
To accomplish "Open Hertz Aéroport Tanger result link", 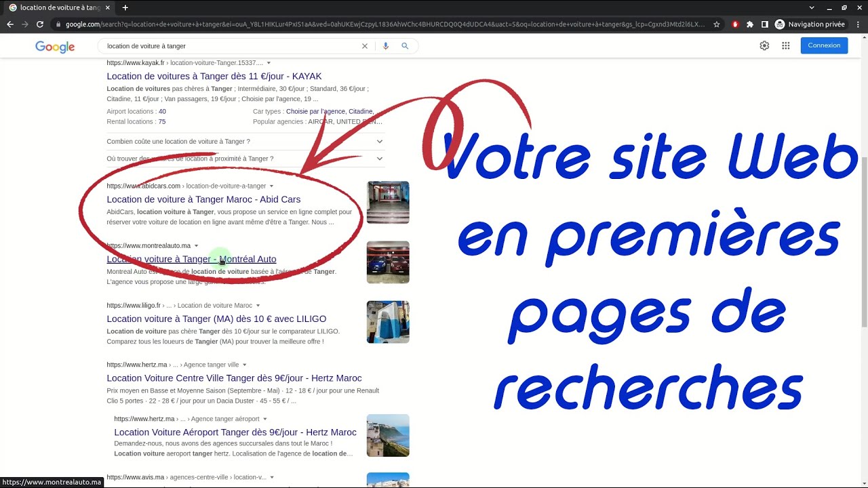I will 235,432.
